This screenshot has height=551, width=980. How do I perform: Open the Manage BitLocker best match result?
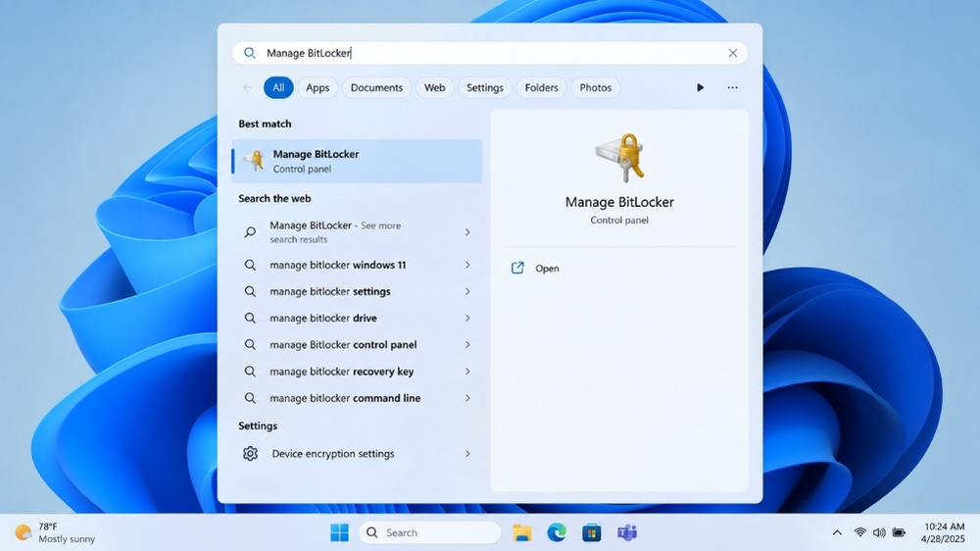(x=357, y=161)
